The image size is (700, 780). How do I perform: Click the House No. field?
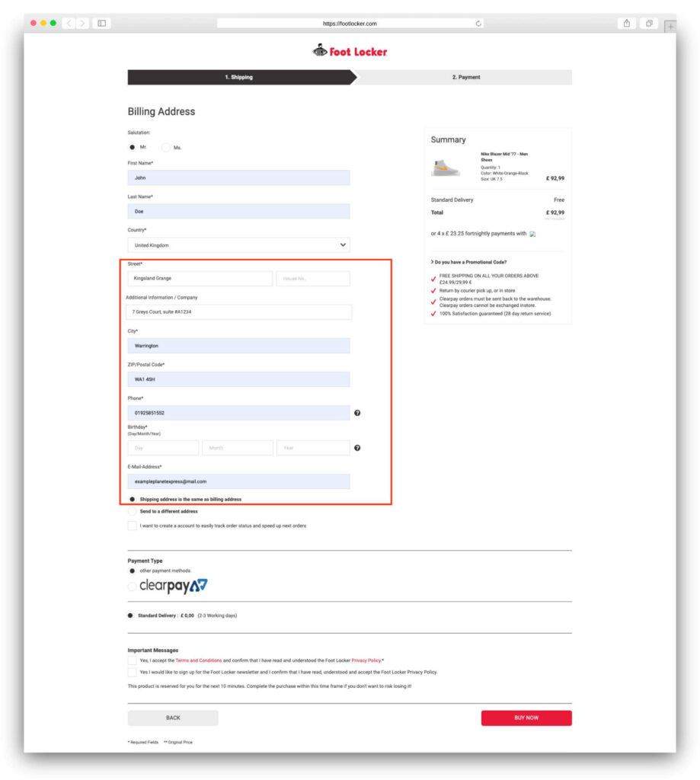(313, 279)
